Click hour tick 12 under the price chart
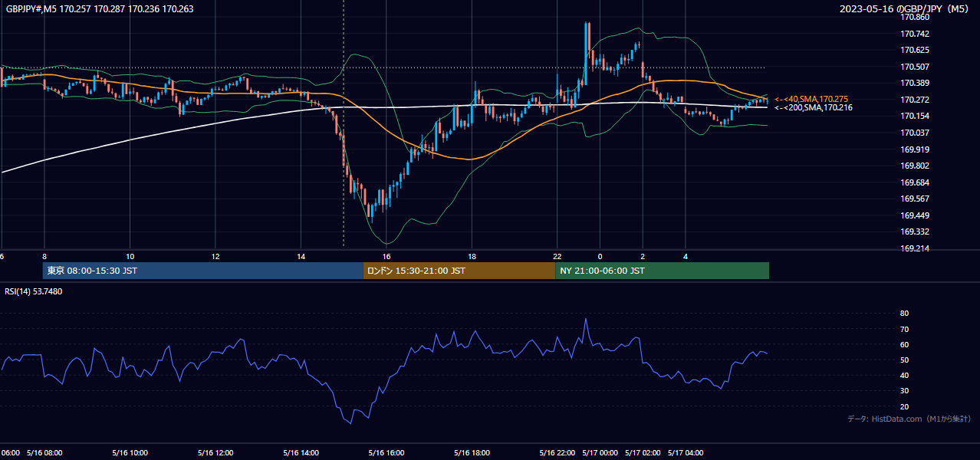 click(215, 256)
